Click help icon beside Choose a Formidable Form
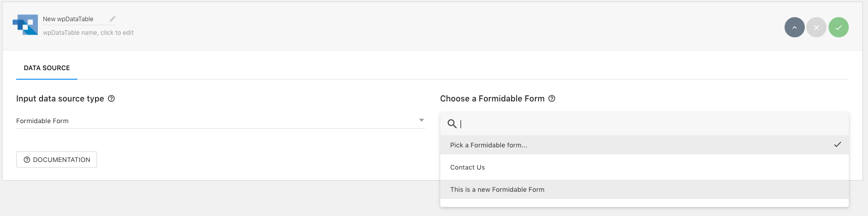Screen dimensions: 868x216 coord(552,98)
